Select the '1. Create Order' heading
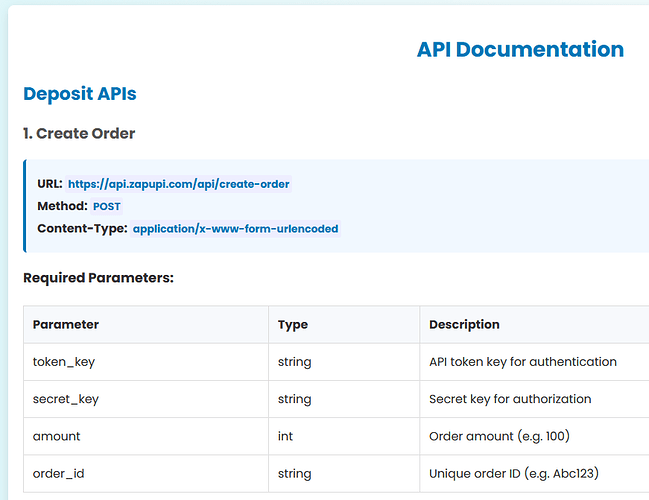Viewport: 649px width, 500px height. coord(79,133)
